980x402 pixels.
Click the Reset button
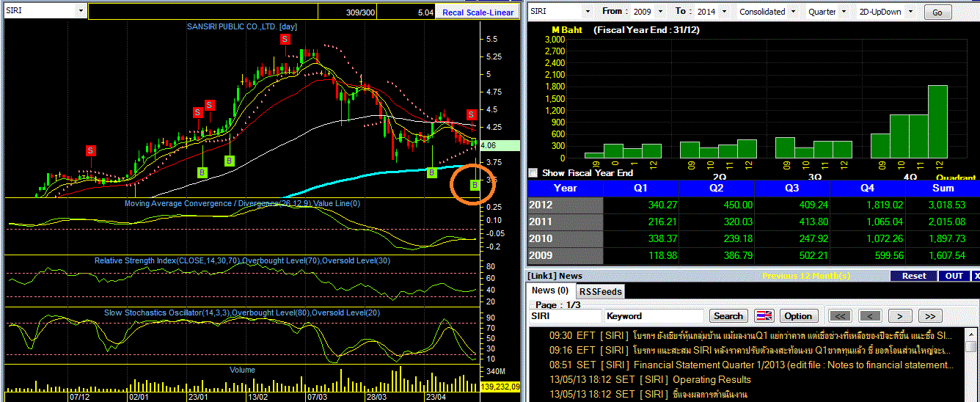(x=913, y=276)
